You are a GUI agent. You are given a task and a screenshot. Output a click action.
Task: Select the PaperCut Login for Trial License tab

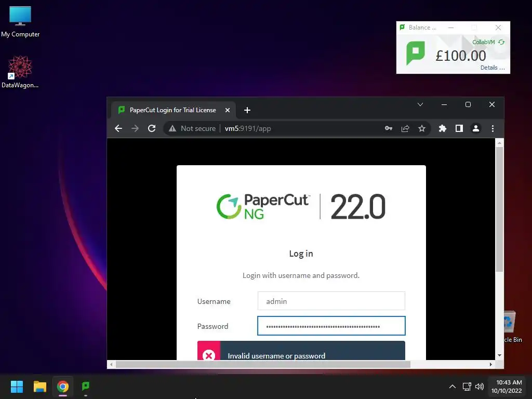pos(173,110)
